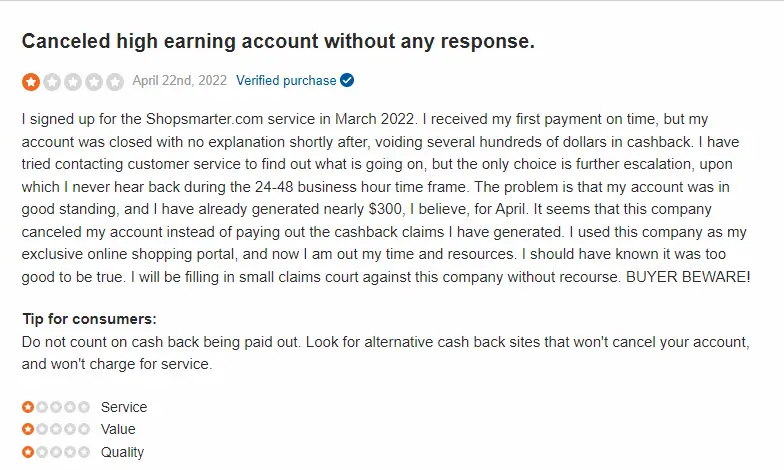
Task: Click the orange star beside Value
Action: pos(28,429)
